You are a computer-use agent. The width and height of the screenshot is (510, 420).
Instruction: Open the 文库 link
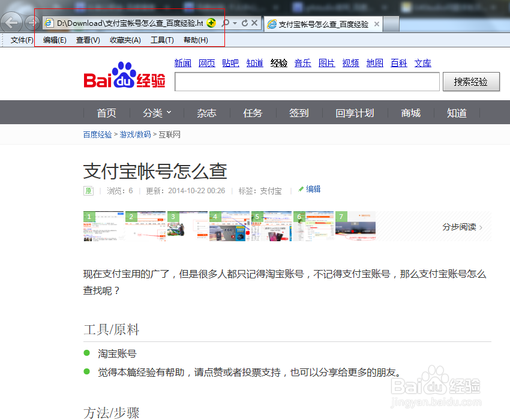(x=423, y=63)
